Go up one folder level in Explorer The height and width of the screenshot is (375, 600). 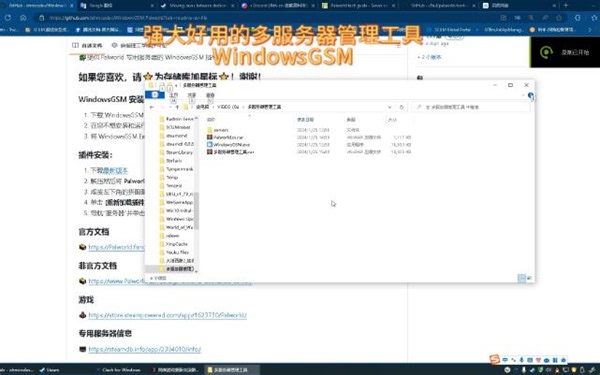177,107
